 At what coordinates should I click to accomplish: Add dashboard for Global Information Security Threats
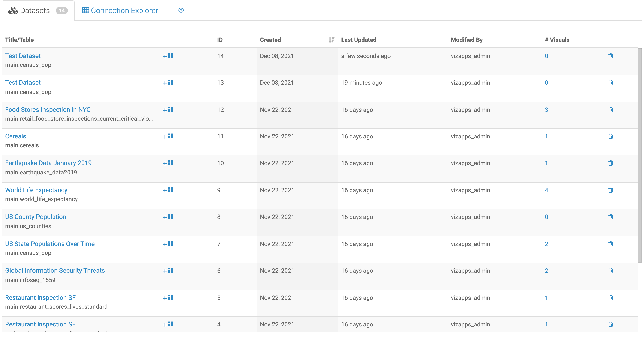pos(168,271)
